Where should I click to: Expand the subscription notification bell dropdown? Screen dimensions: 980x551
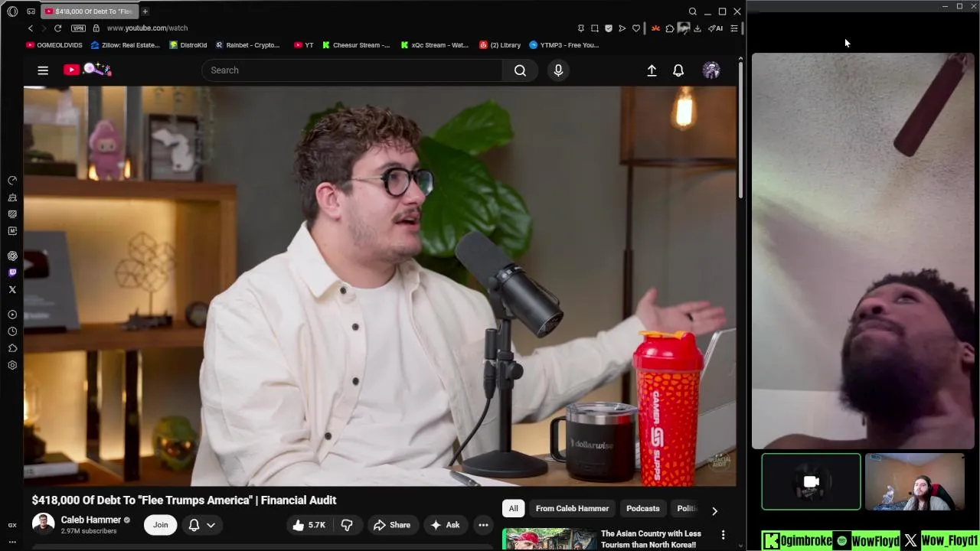click(202, 525)
